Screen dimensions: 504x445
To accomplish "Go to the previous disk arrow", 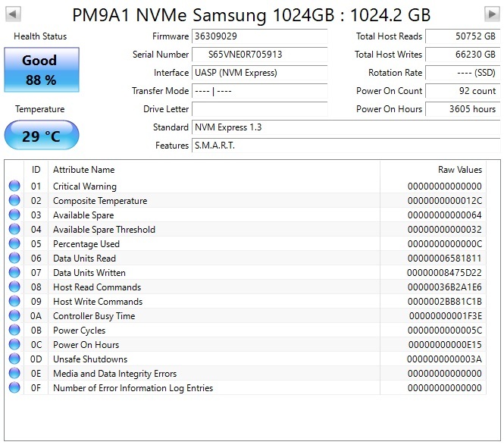I will click(13, 14).
